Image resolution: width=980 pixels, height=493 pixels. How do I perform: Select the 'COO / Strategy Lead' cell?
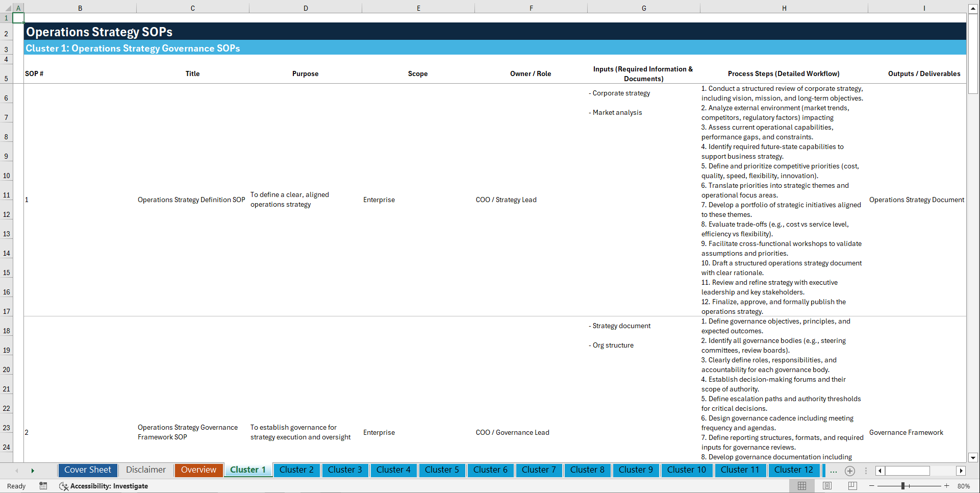531,200
